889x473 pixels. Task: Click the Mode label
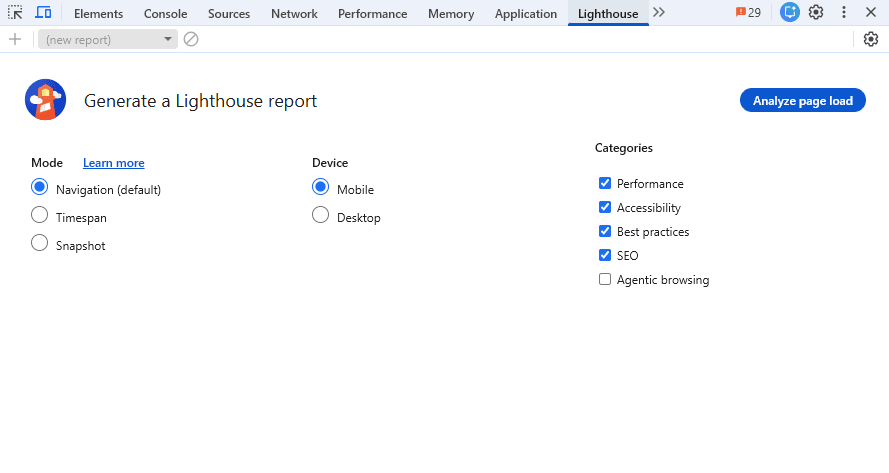47,163
